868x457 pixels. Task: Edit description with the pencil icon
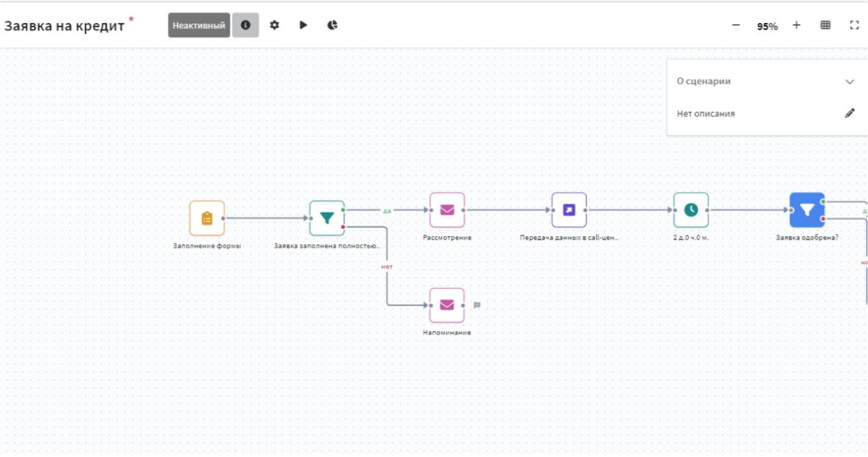coord(850,114)
